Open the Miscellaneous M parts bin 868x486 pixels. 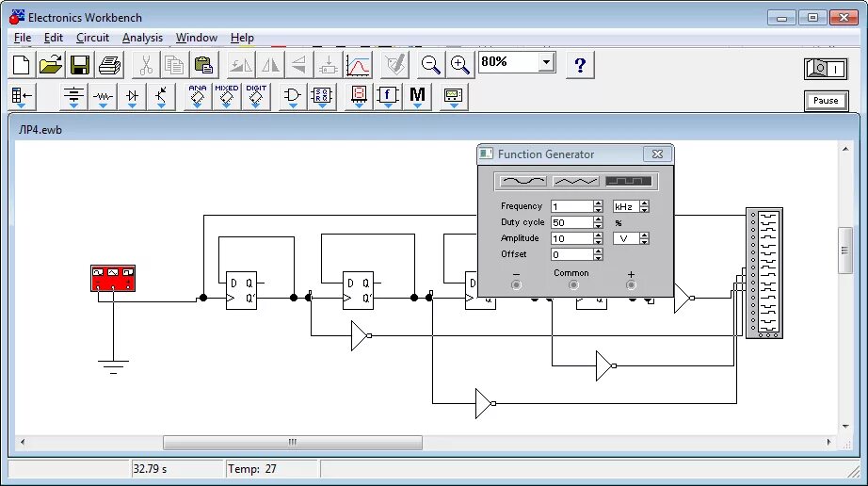pos(417,97)
